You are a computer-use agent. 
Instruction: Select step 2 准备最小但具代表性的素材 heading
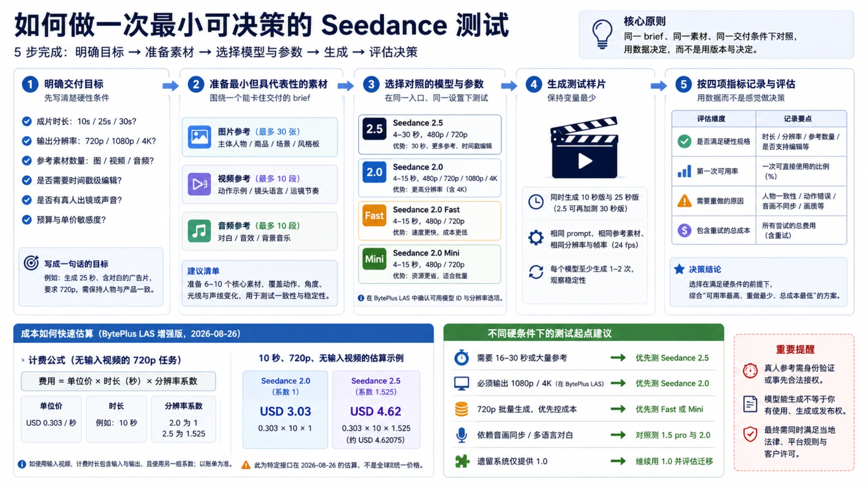[x=269, y=84]
